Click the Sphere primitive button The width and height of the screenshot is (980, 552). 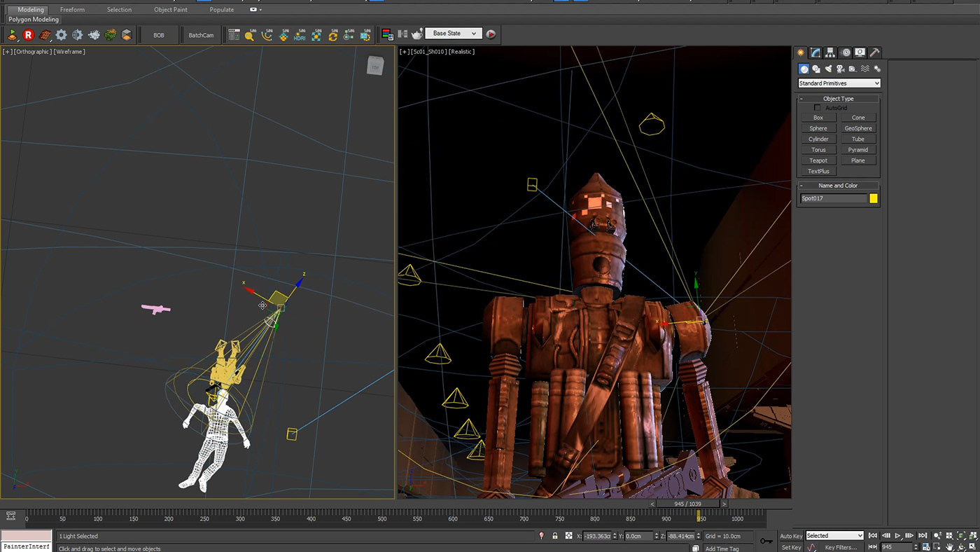tap(818, 128)
